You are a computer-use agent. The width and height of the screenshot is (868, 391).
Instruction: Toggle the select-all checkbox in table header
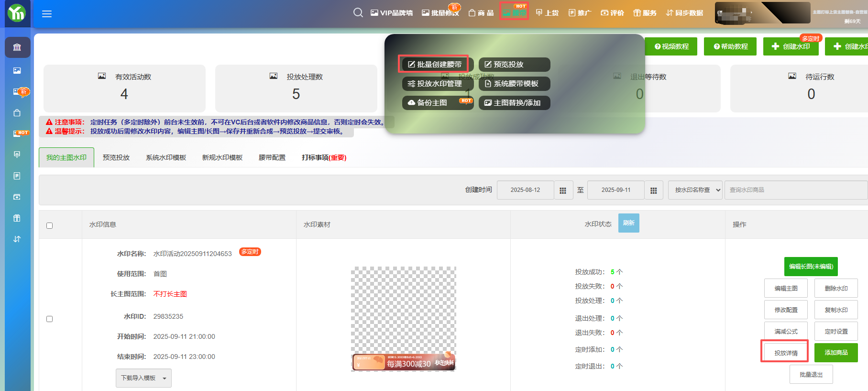click(x=49, y=225)
